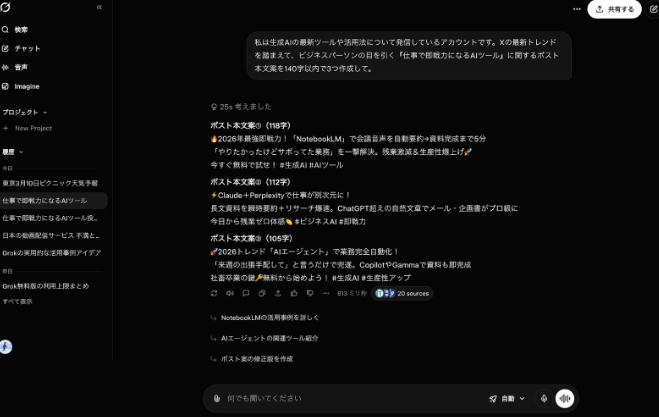
Task: Share the response with upload icon
Action: click(278, 293)
